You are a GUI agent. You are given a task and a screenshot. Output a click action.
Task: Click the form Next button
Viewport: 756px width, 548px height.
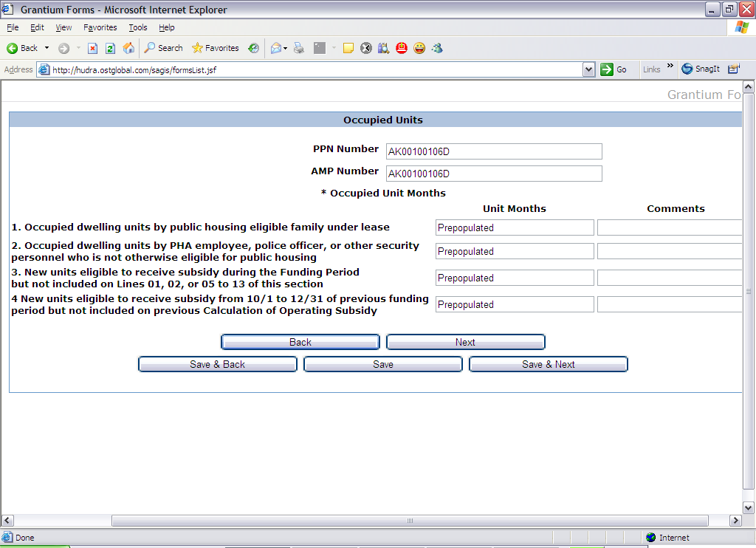pos(466,342)
